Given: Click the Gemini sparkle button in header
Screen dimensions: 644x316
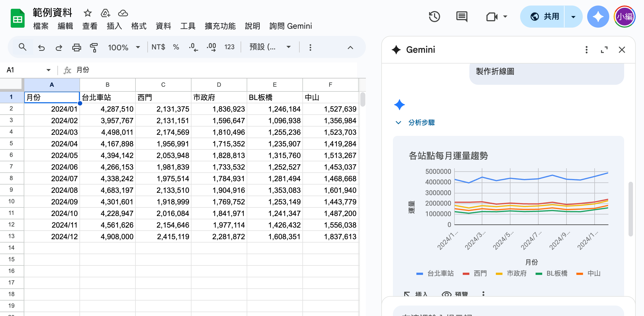Looking at the screenshot, I should (598, 17).
